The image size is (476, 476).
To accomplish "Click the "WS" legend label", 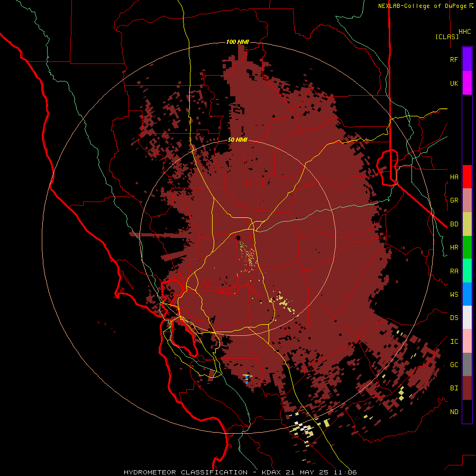I will [x=454, y=294].
